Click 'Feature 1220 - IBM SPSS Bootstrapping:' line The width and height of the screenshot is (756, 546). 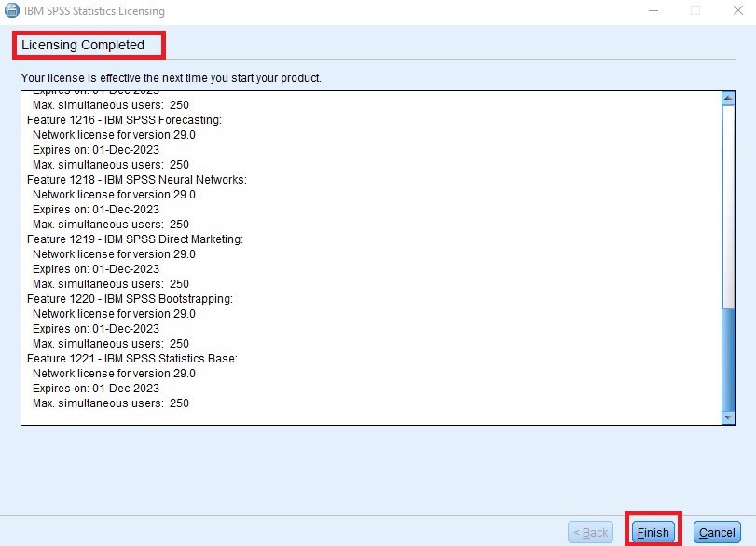click(x=131, y=299)
